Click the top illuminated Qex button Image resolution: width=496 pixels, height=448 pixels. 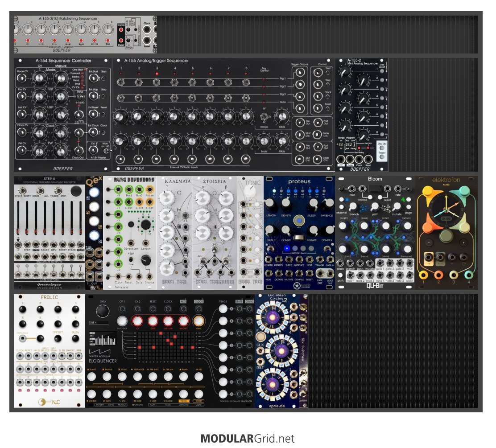click(x=94, y=192)
